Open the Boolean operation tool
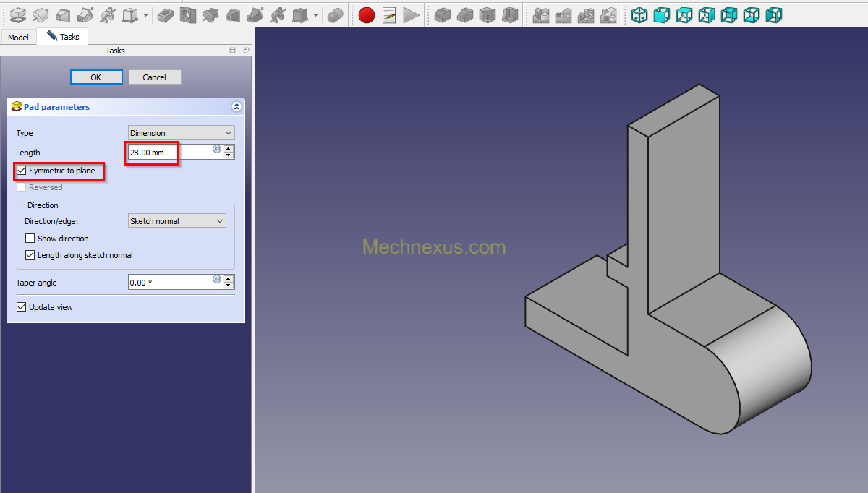 tap(335, 14)
